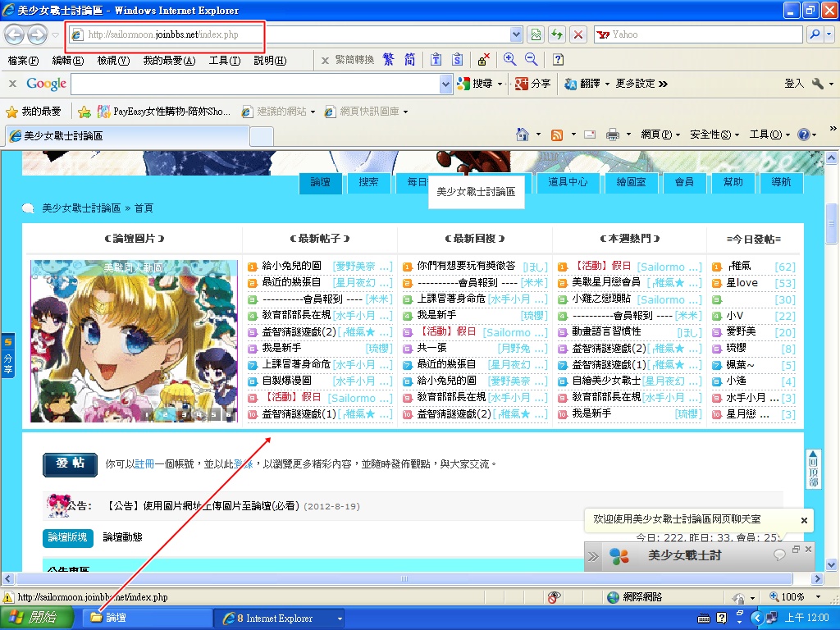
Task: Open the recent pages dropdown arrow
Action: 55,35
